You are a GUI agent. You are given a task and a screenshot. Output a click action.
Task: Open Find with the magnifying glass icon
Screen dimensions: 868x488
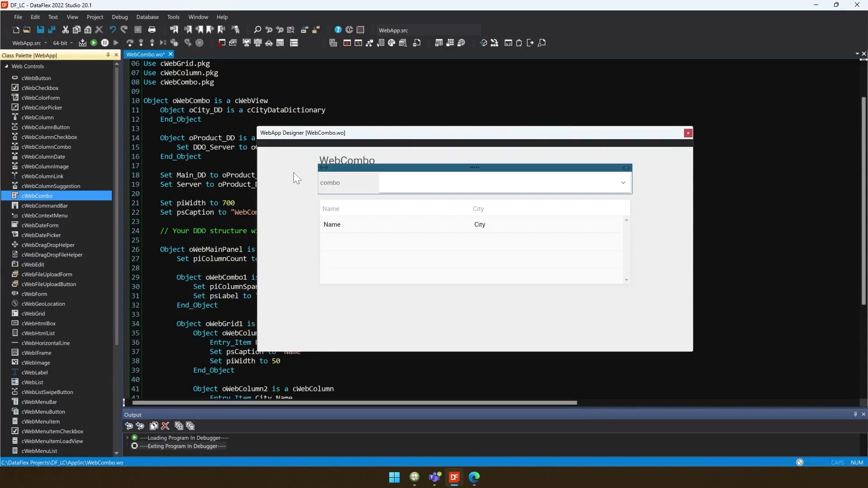pos(257,30)
